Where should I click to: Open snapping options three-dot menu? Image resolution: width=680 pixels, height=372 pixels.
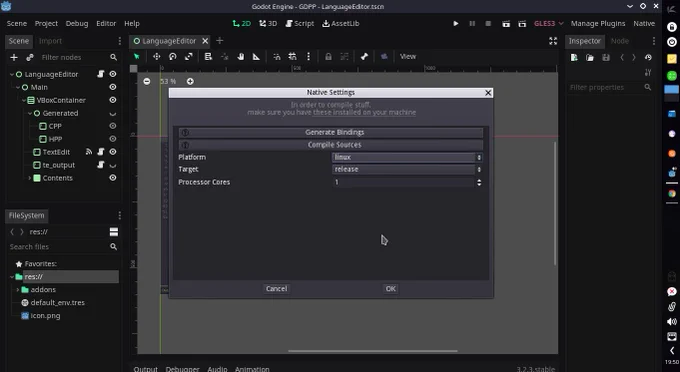tap(308, 57)
